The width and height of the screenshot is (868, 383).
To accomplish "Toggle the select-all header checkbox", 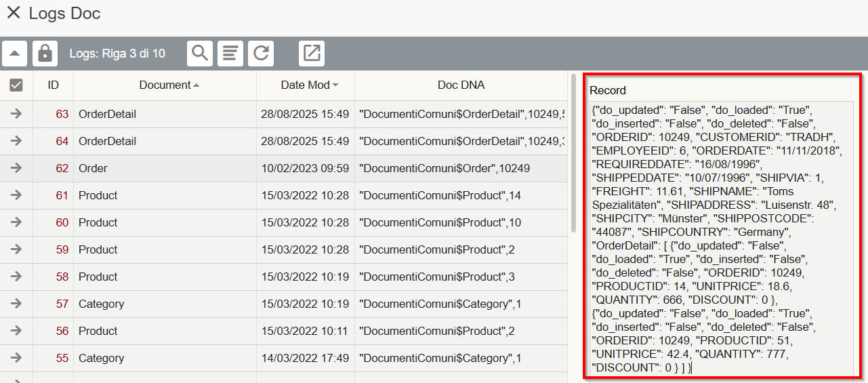I will [x=16, y=85].
